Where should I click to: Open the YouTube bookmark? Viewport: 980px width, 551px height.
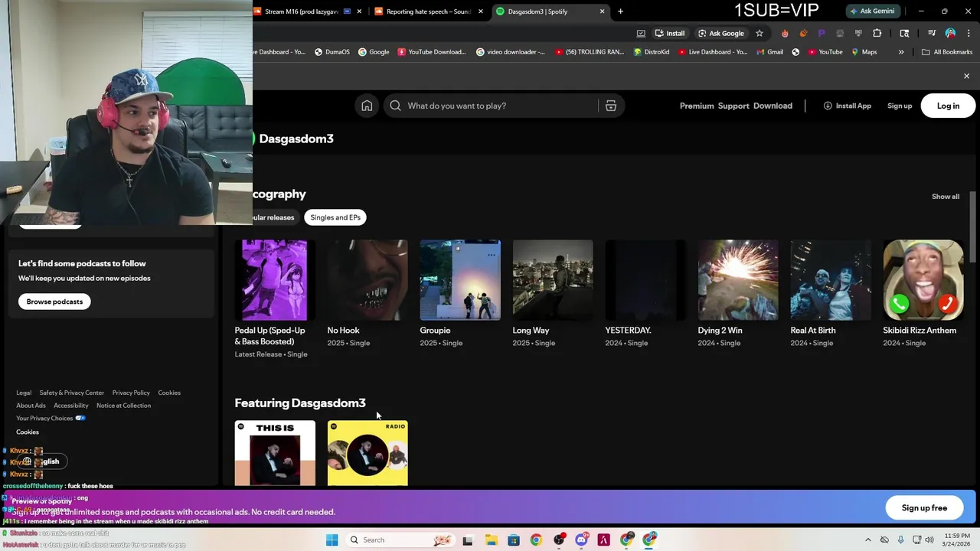pyautogui.click(x=825, y=52)
